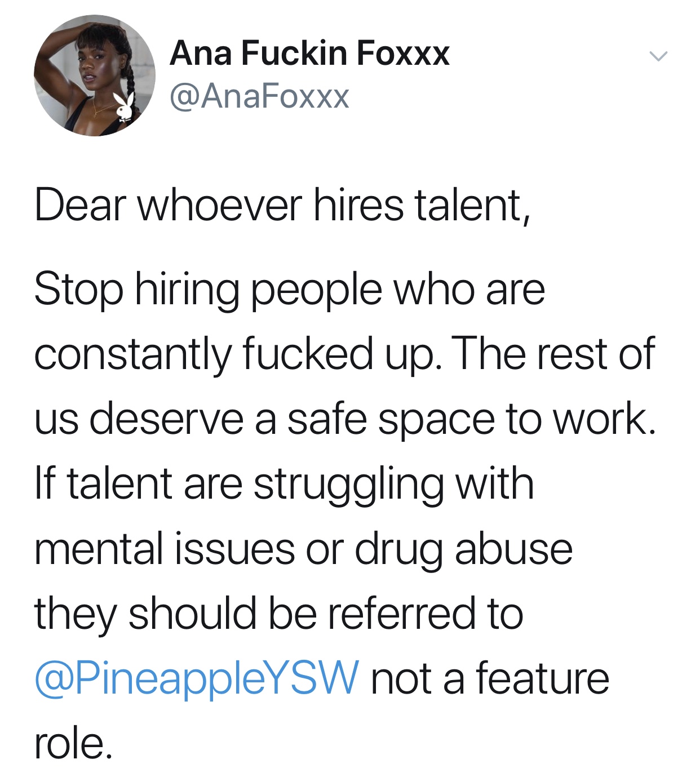Click the word "Stop" in the tweet
The image size is (700, 777).
click(78, 290)
